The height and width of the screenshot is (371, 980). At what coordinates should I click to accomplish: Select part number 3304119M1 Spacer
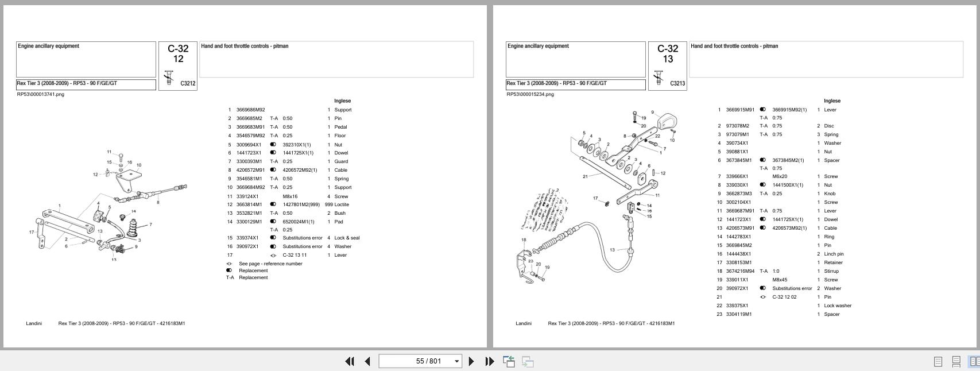tap(739, 314)
